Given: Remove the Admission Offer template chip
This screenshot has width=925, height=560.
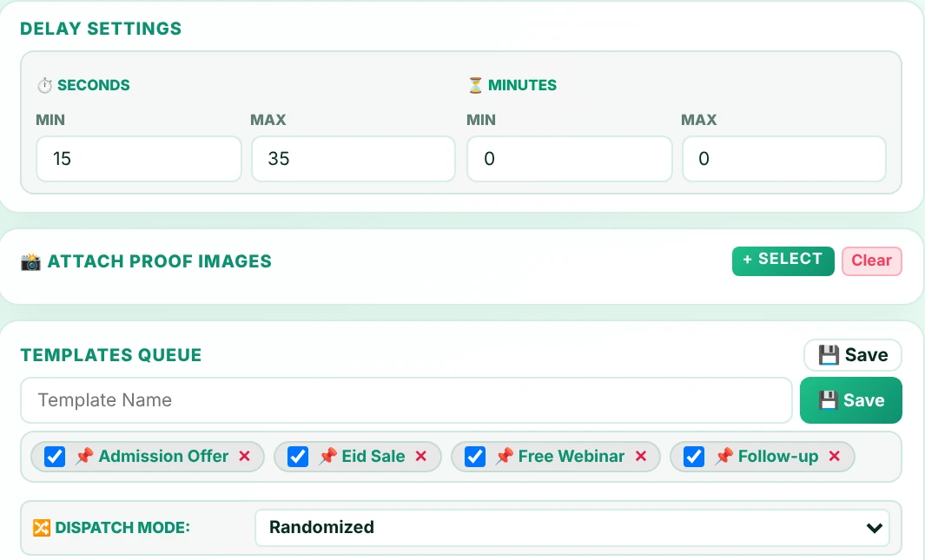Looking at the screenshot, I should (244, 457).
